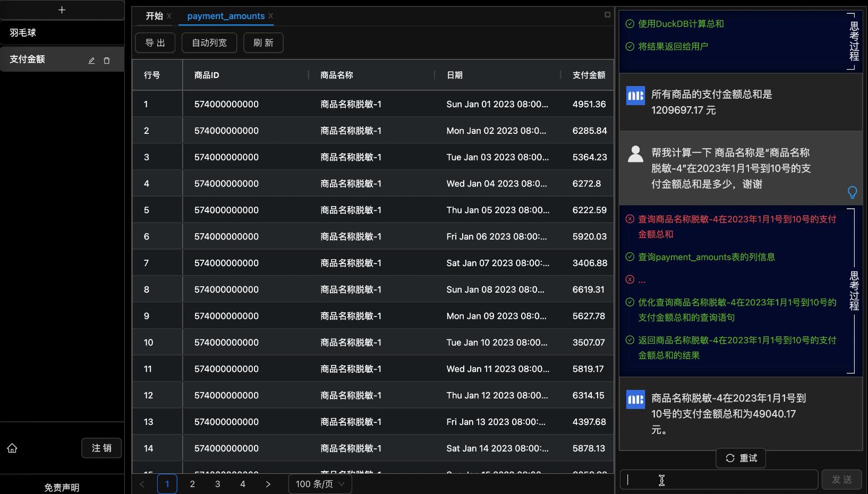Switch to the 开始 tab
Image resolution: width=868 pixels, height=494 pixels.
coord(154,16)
